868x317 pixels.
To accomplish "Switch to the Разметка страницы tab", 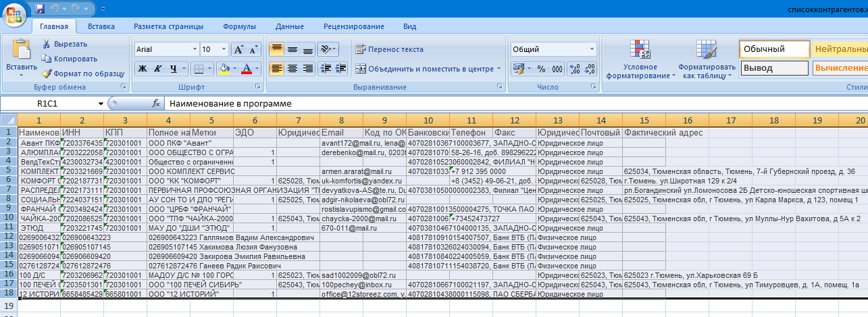I will tap(168, 26).
